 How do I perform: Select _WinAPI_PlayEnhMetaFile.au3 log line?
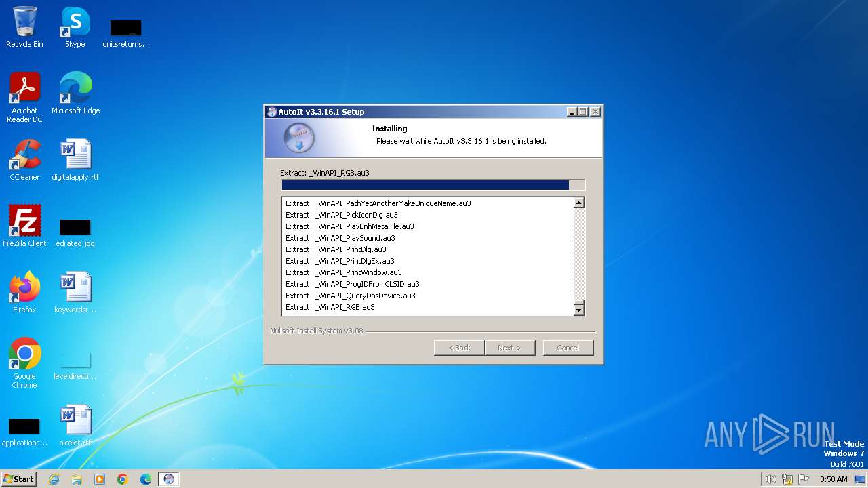349,226
